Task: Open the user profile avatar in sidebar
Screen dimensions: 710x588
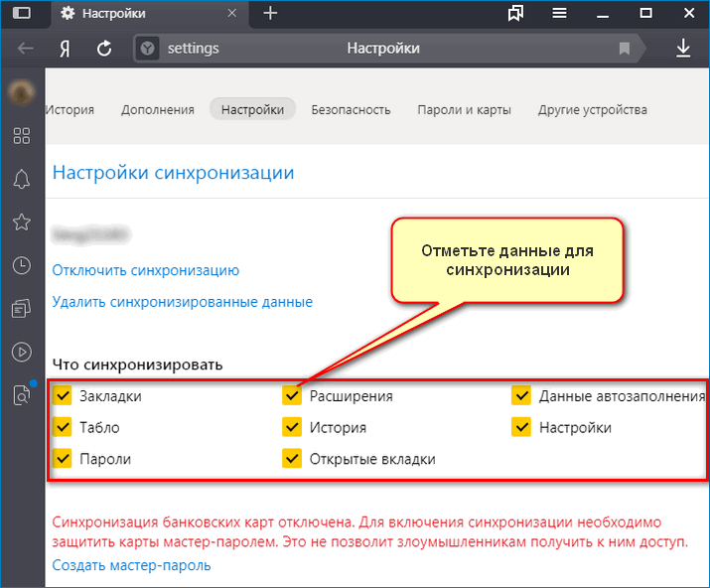Action: pos(21,92)
